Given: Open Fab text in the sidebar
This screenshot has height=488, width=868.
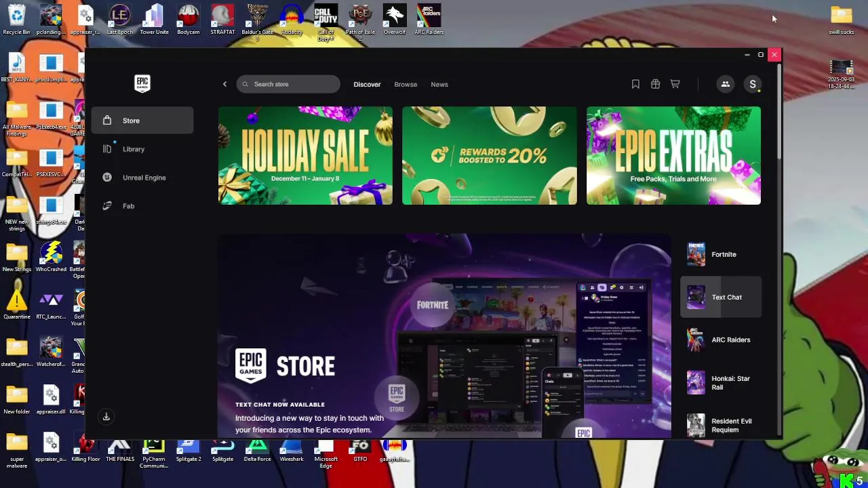Looking at the screenshot, I should point(128,206).
